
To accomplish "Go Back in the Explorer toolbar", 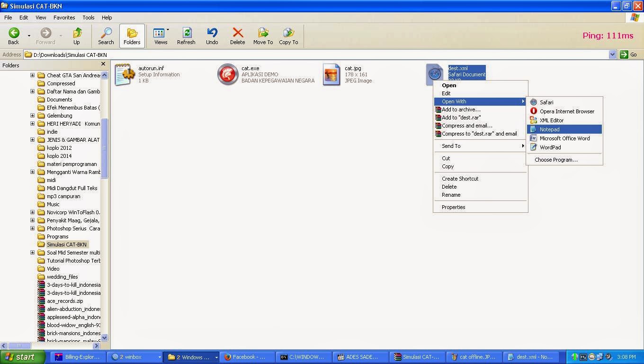I will tap(14, 36).
